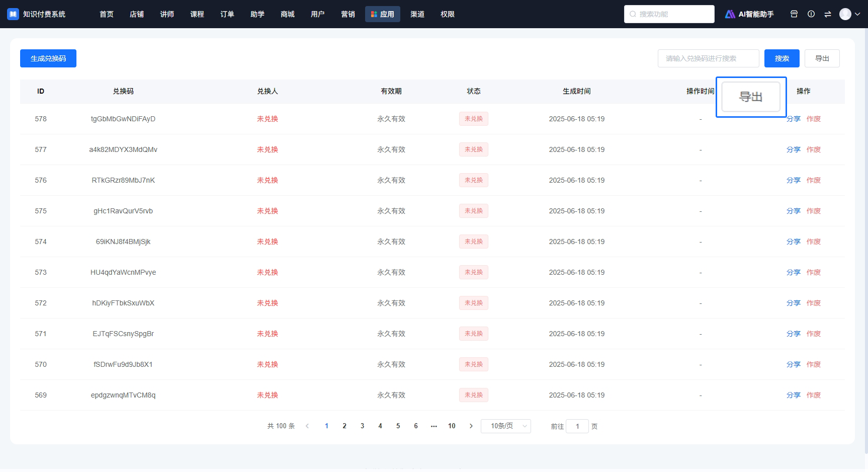Click 作废 for code epdgzwnqMTvCM8q
Viewport: 868px width, 472px height.
(814, 395)
